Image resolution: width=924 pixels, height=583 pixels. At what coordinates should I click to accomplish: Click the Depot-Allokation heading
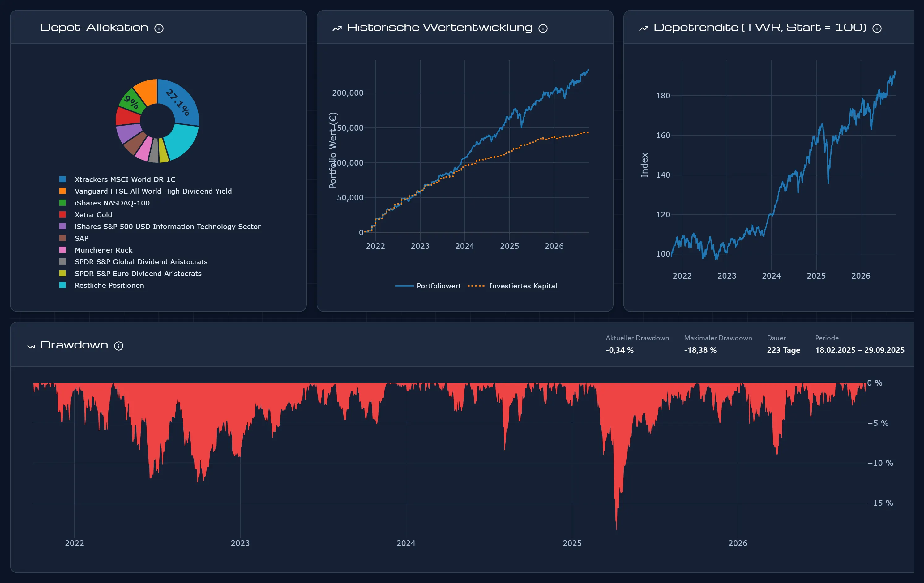pos(94,28)
